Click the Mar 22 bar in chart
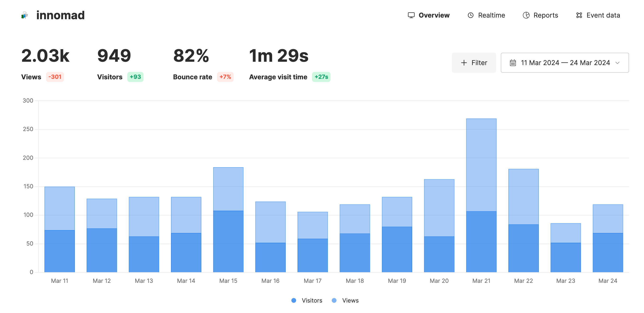Image resolution: width=644 pixels, height=313 pixels. pos(524,220)
